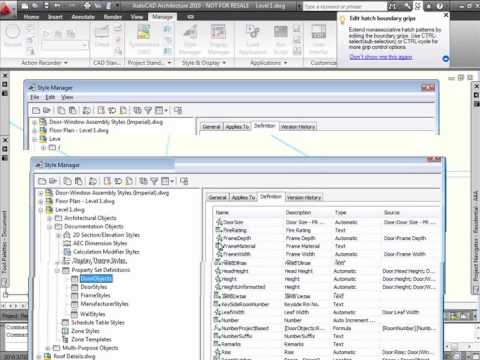Click New Drawing icon in front Style Manager toolbar
480x360 pixels.
42,181
